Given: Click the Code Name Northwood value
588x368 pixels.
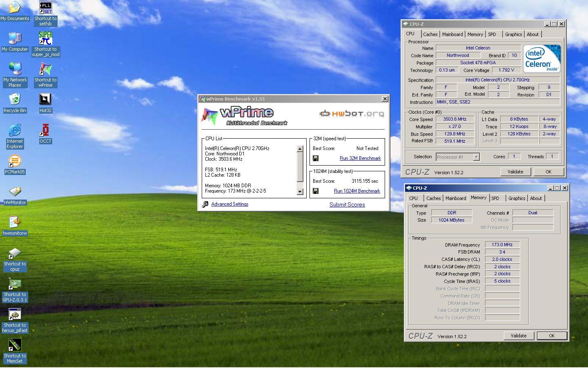Looking at the screenshot, I should click(458, 55).
